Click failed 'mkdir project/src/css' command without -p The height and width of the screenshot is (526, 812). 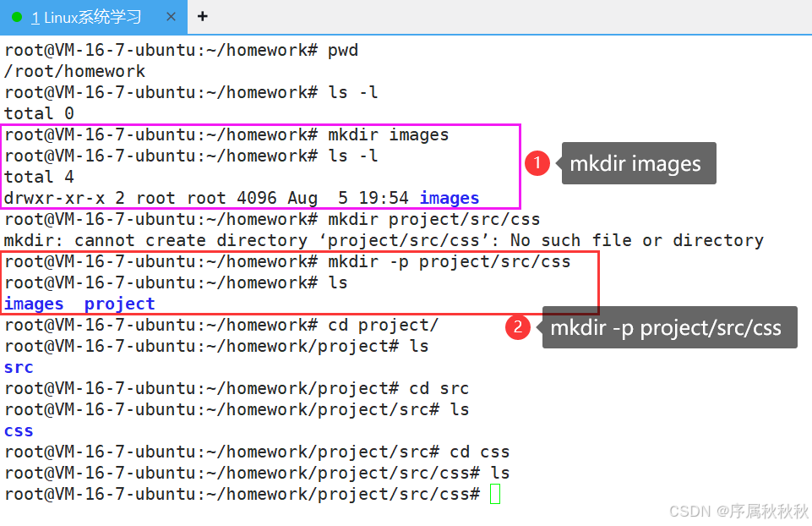[434, 219]
